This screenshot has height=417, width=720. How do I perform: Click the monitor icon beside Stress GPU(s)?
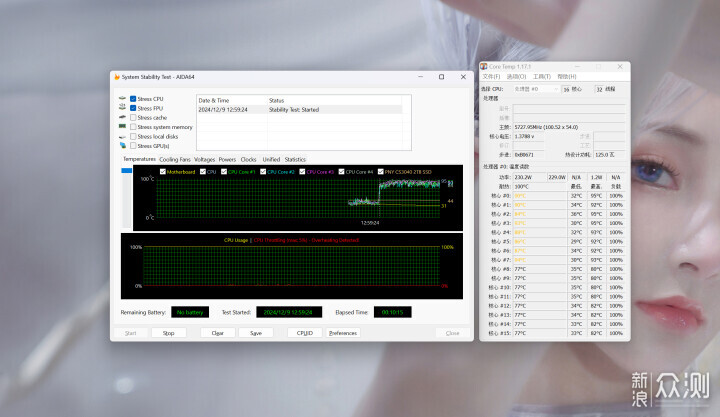point(121,145)
